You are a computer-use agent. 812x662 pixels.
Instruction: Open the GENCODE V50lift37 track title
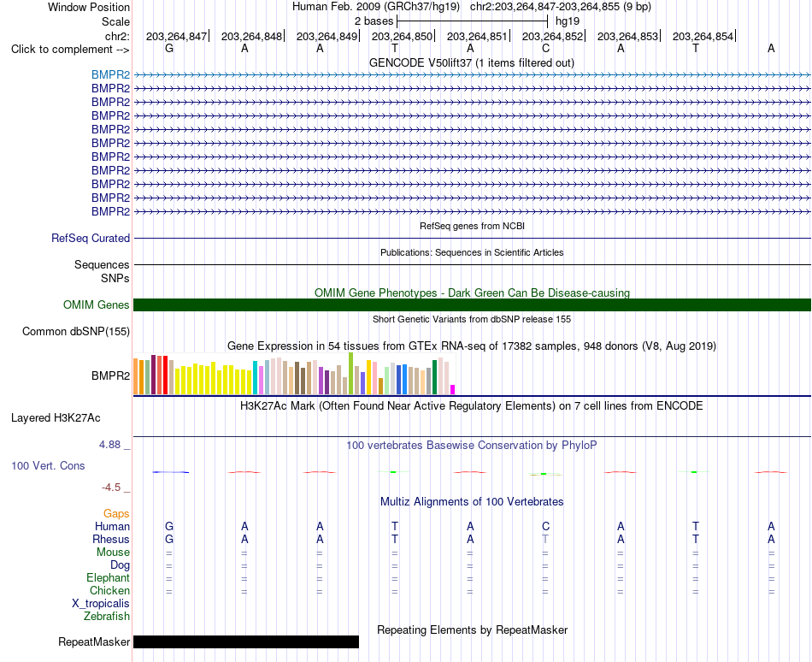pyautogui.click(x=472, y=63)
